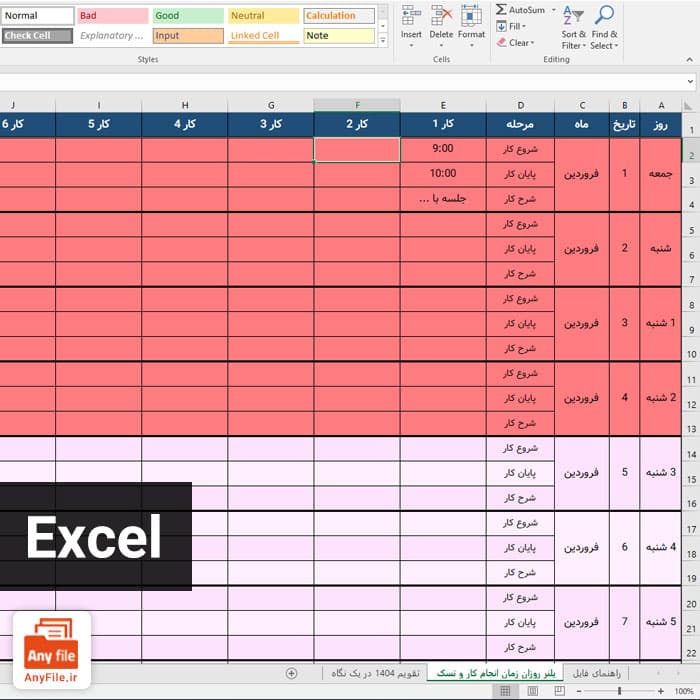Switch to Page Layout view icon
The image size is (700, 700).
pos(533,692)
